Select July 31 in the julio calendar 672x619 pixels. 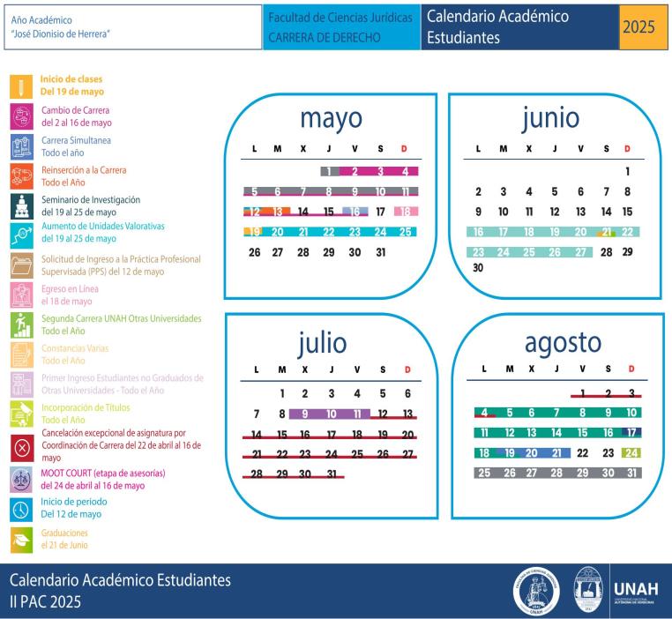coord(332,474)
